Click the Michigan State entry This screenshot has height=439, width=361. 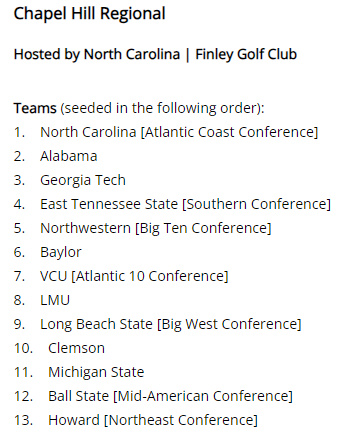(96, 372)
